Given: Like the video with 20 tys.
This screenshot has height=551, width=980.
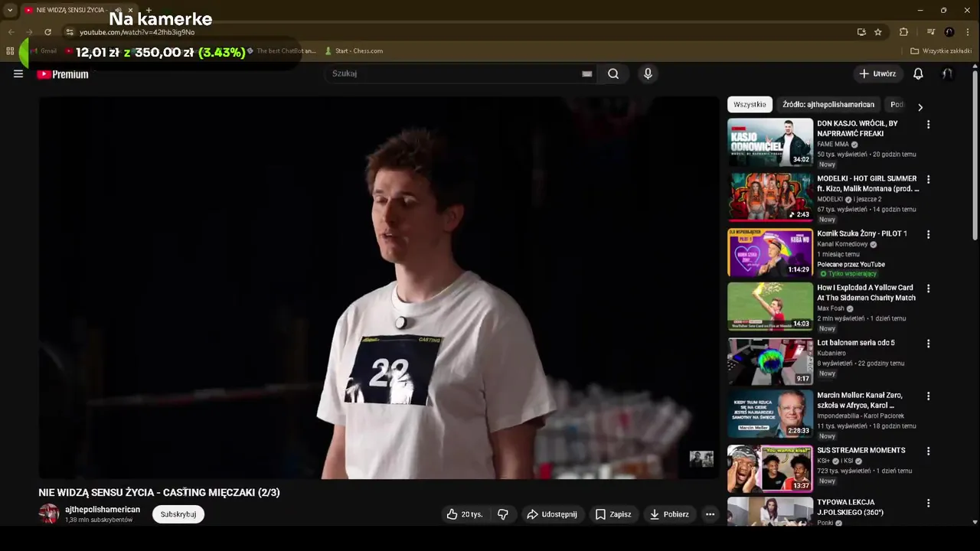Looking at the screenshot, I should click(465, 514).
